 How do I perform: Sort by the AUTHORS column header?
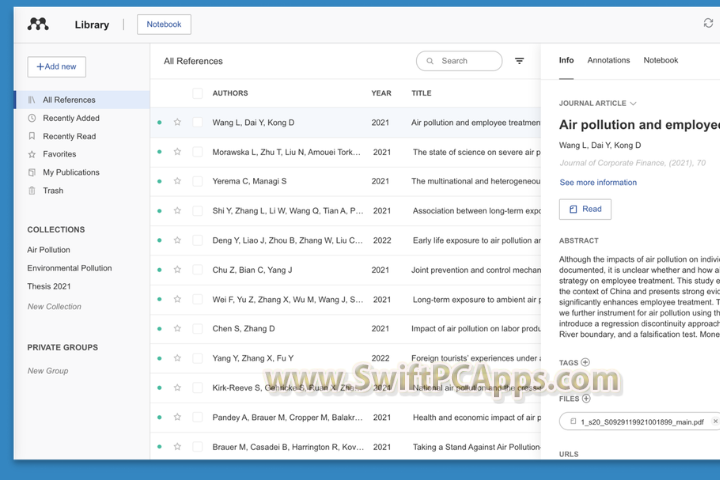pyautogui.click(x=230, y=93)
